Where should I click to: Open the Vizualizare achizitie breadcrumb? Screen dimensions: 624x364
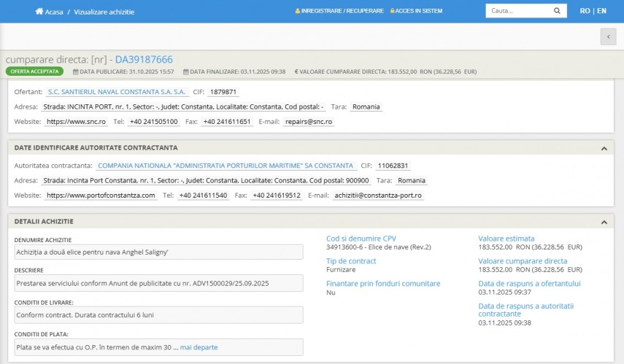coord(104,12)
